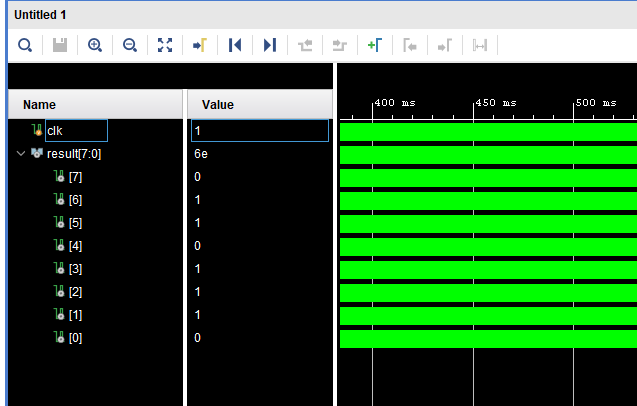Click the Next Transition icon

point(340,45)
